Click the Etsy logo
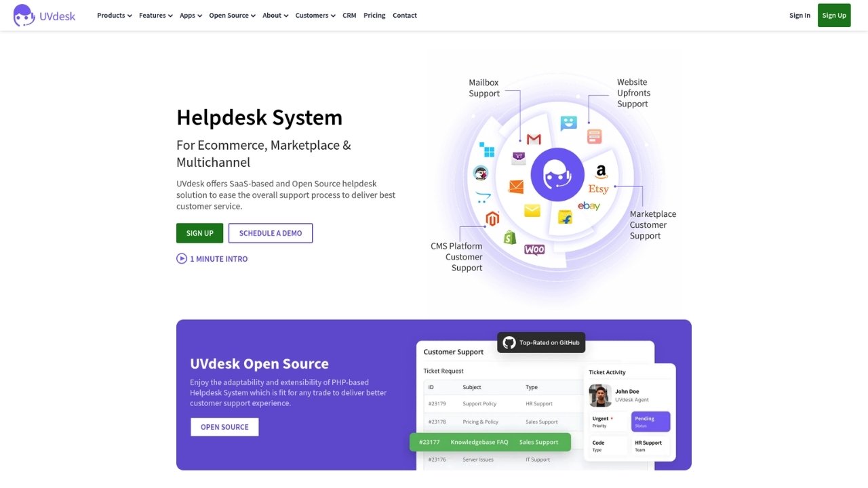This screenshot has width=868, height=488. 598,189
